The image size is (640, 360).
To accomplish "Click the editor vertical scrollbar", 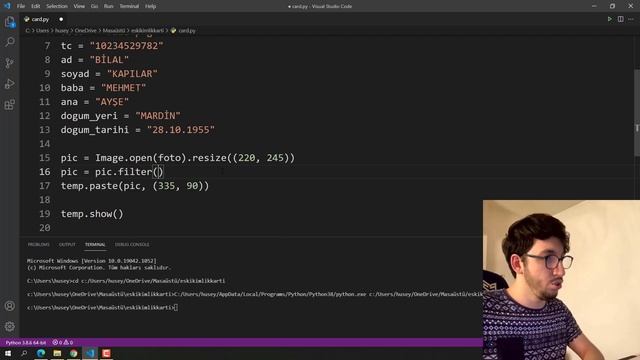I will [637, 112].
